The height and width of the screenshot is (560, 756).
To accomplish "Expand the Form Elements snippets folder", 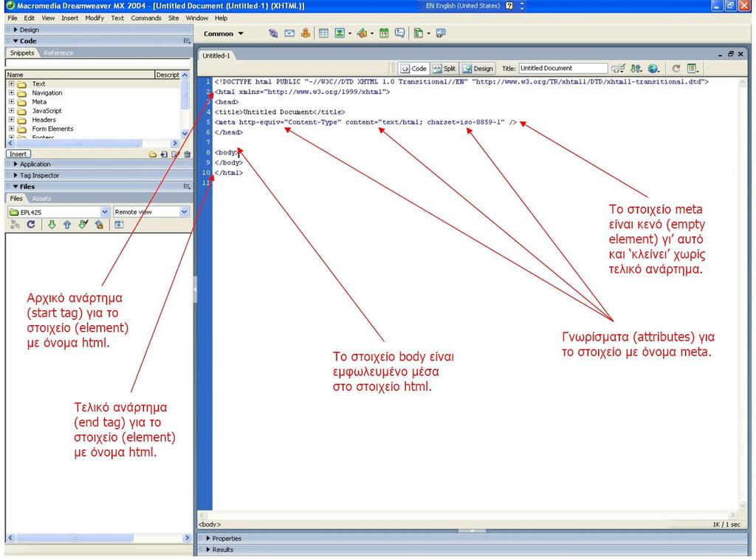I will click(12, 129).
